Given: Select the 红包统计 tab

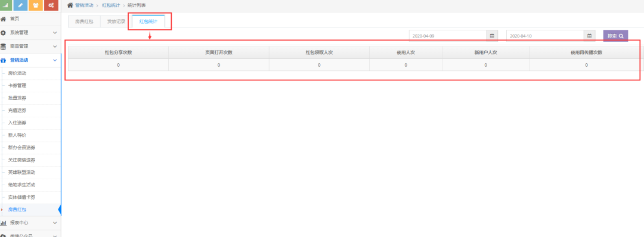Looking at the screenshot, I should coord(148,21).
